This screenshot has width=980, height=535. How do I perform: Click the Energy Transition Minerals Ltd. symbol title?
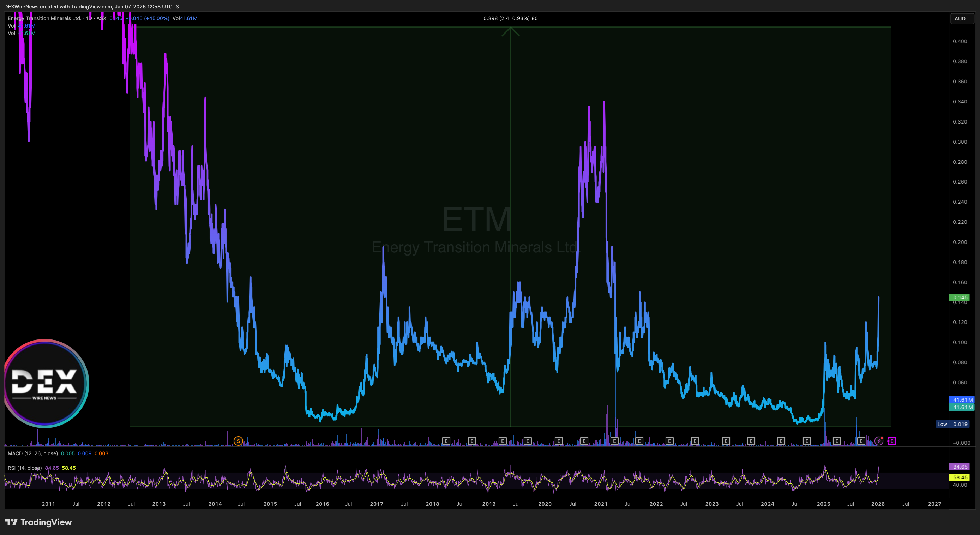[44, 18]
